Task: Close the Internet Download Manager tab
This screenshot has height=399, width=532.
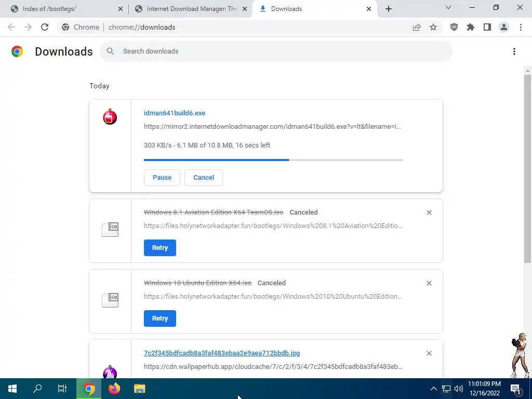Action: pyautogui.click(x=245, y=9)
